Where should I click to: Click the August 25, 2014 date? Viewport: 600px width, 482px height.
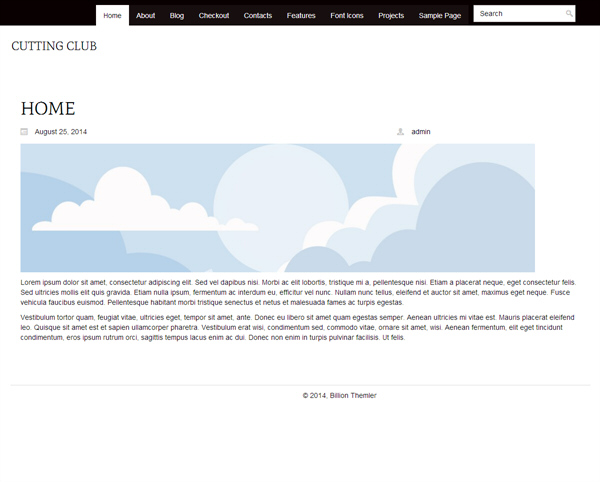click(61, 132)
